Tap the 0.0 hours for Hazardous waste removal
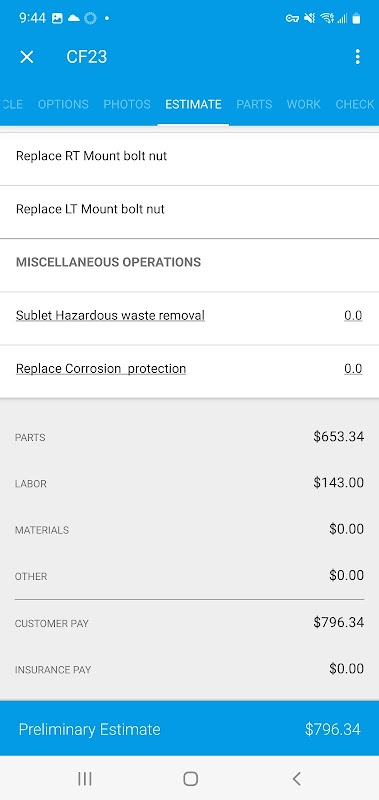The image size is (379, 800). point(353,315)
